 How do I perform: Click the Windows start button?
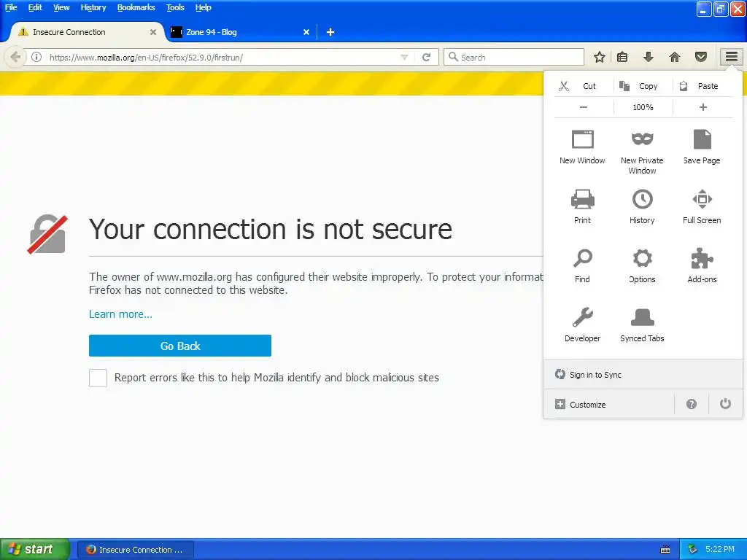point(35,549)
